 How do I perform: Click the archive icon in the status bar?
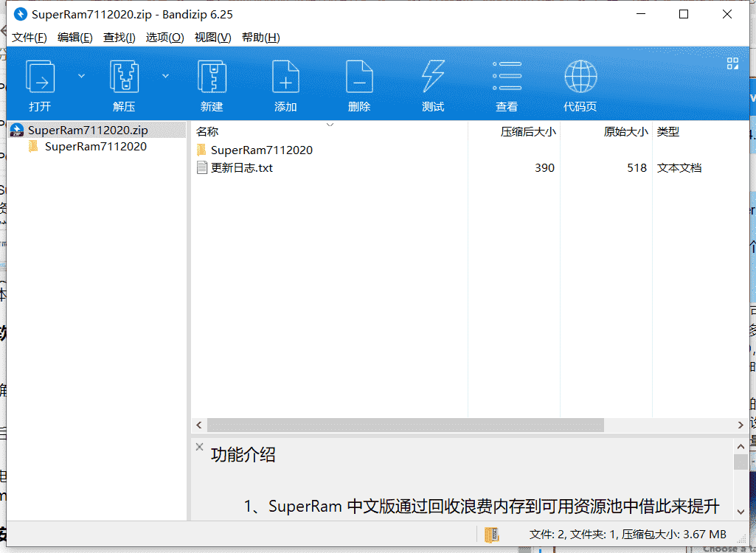(492, 534)
